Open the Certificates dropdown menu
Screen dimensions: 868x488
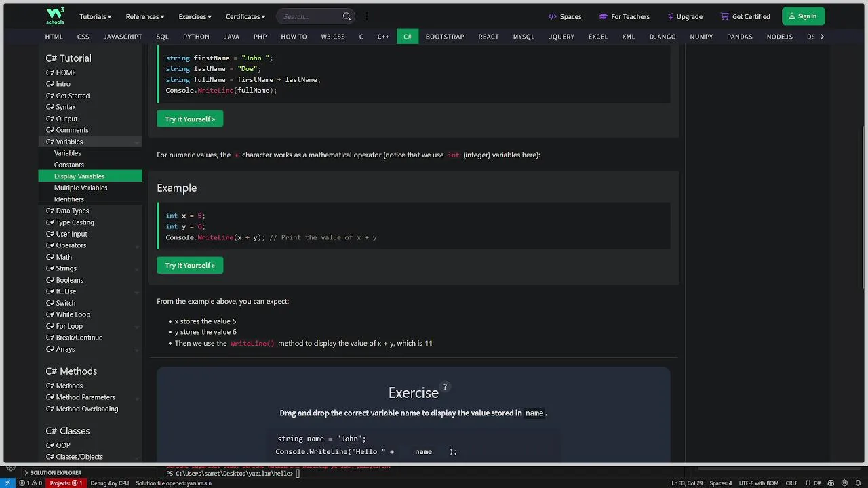[x=245, y=16]
